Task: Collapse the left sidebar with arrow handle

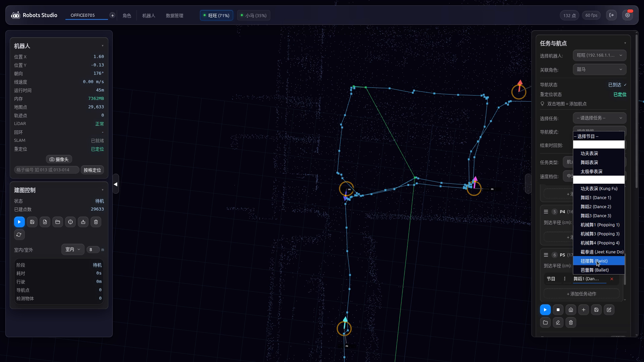Action: [x=116, y=184]
